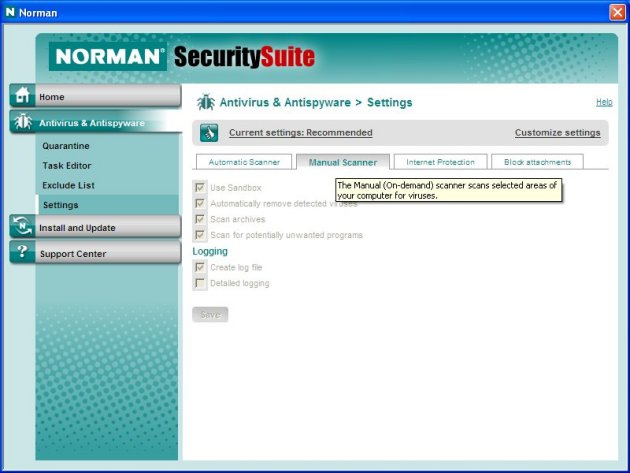Click the Antivirus & Antispyware bug icon in sidebar

pyautogui.click(x=22, y=122)
